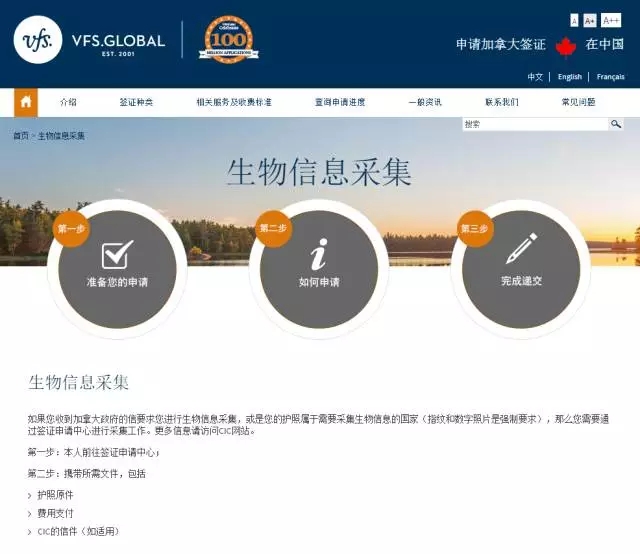Click the orange home icon in navigation bar
Image resolution: width=640 pixels, height=554 pixels.
click(26, 102)
